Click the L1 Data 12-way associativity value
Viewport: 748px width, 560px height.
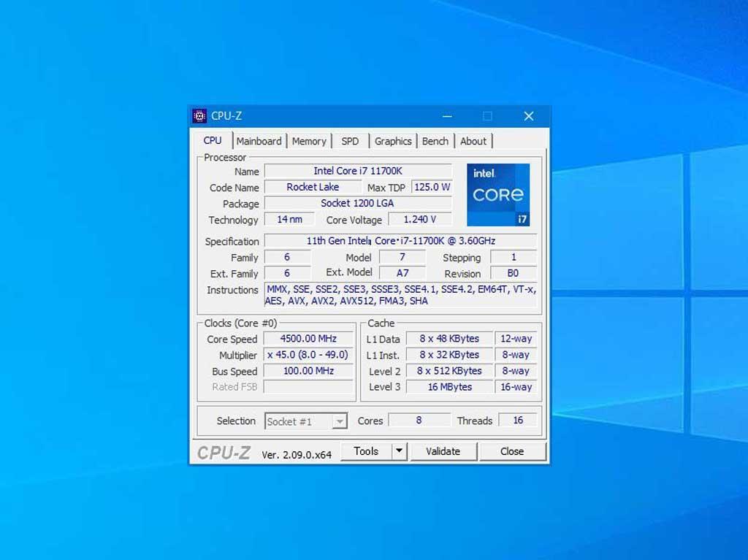[x=516, y=339]
